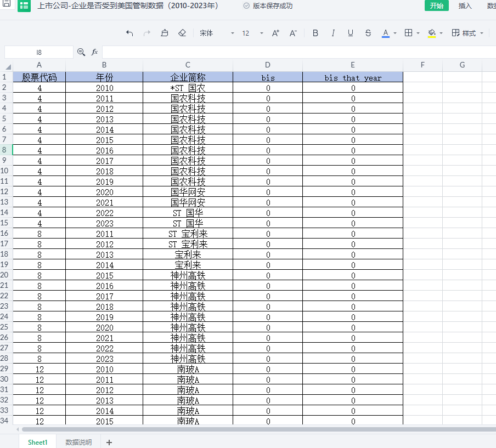This screenshot has height=448, width=496.
Task: Click the zoom magnifier icon beside name box
Action: tap(81, 52)
